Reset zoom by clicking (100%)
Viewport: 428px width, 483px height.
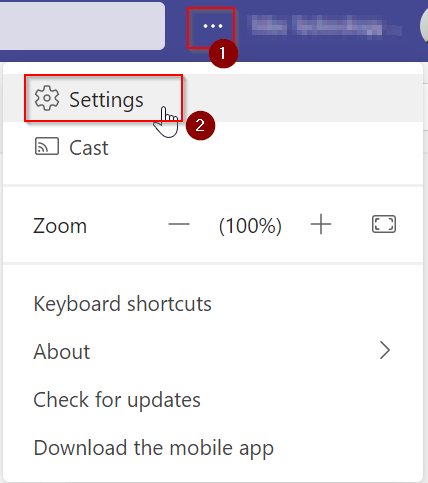250,226
